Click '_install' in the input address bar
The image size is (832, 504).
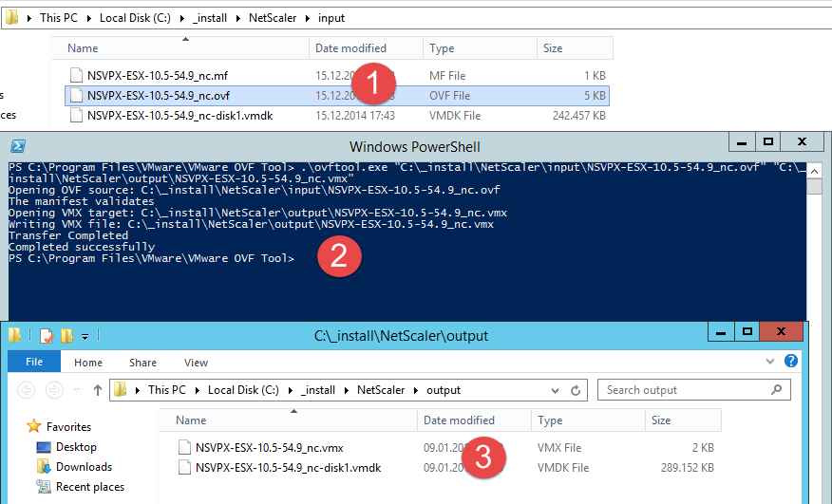(210, 17)
